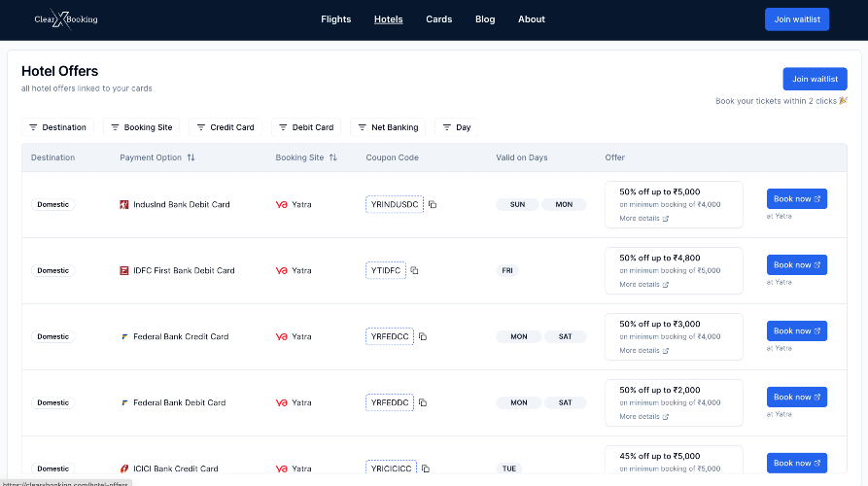The image size is (868, 486).
Task: Click Join waitlist in the top navbar
Action: pos(797,19)
